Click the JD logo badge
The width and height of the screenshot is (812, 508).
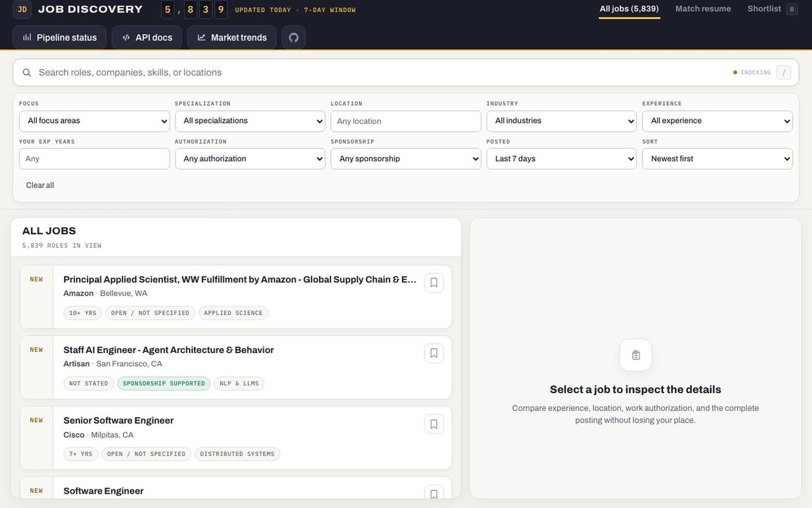point(22,9)
